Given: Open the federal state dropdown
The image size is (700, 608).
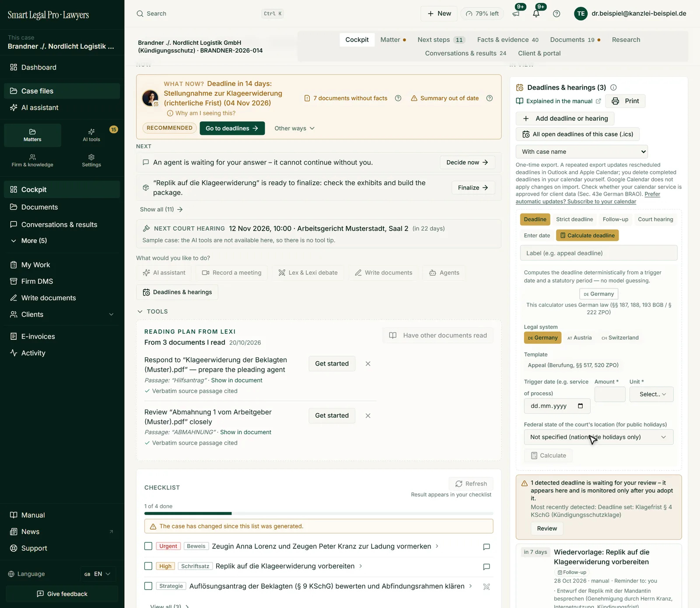Looking at the screenshot, I should [598, 437].
